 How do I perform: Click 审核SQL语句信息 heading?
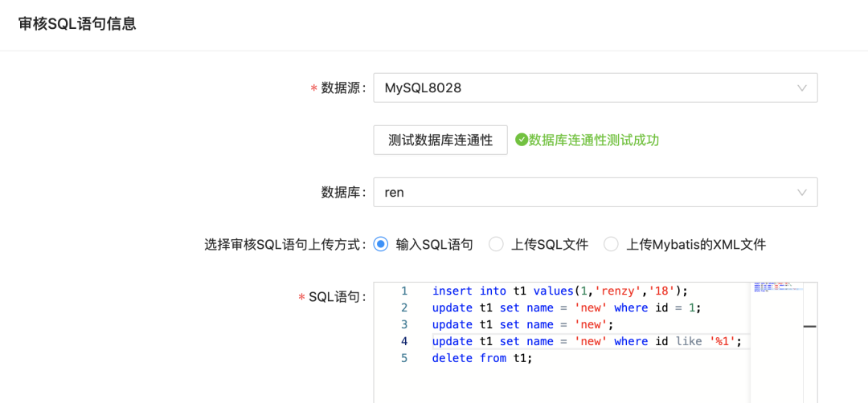click(77, 25)
